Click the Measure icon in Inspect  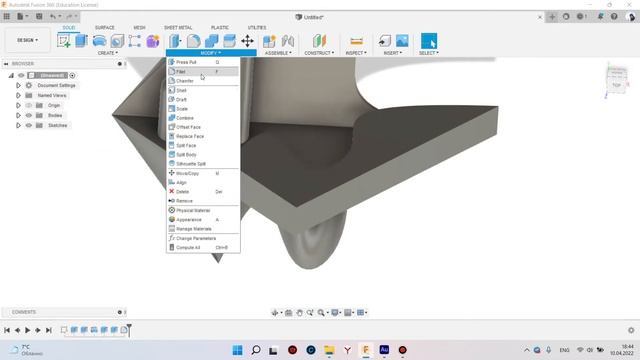[x=356, y=41]
